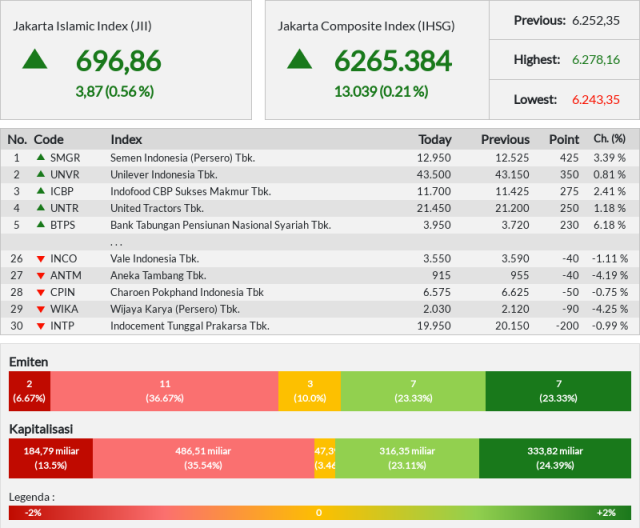
Task: Click the up arrow icon for UNVR
Action: pyautogui.click(x=41, y=174)
